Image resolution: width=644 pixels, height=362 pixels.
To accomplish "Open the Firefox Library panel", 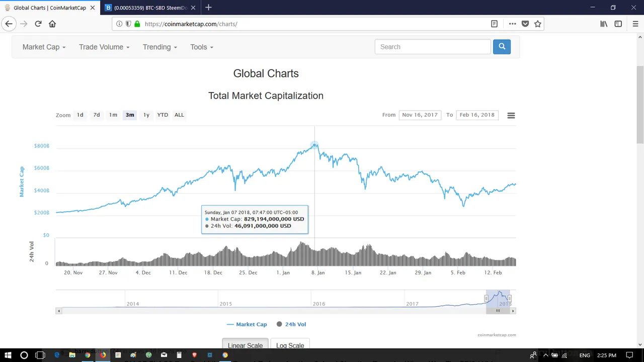I will pyautogui.click(x=604, y=24).
